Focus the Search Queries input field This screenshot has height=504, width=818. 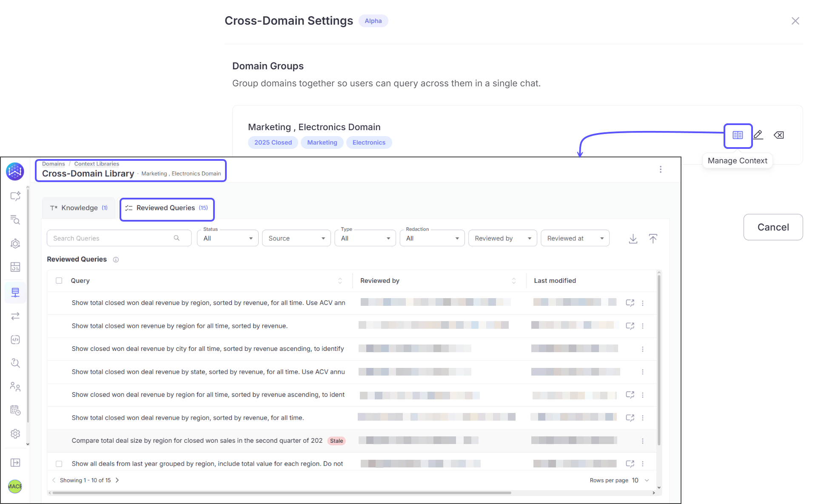119,238
